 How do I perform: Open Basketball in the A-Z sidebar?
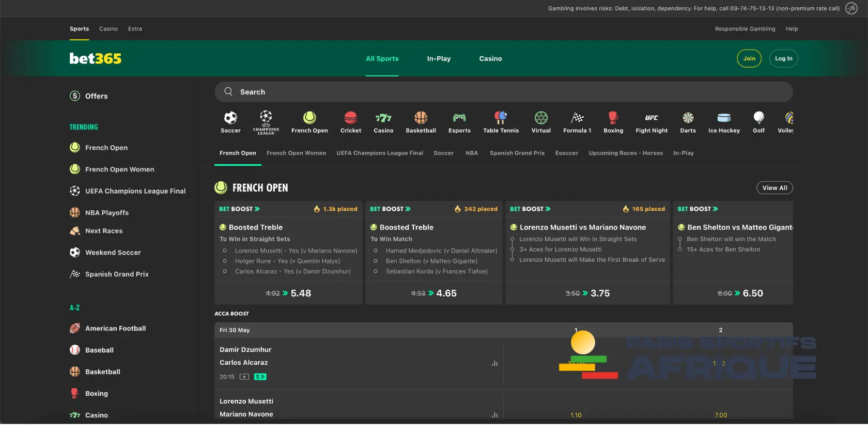(x=95, y=372)
